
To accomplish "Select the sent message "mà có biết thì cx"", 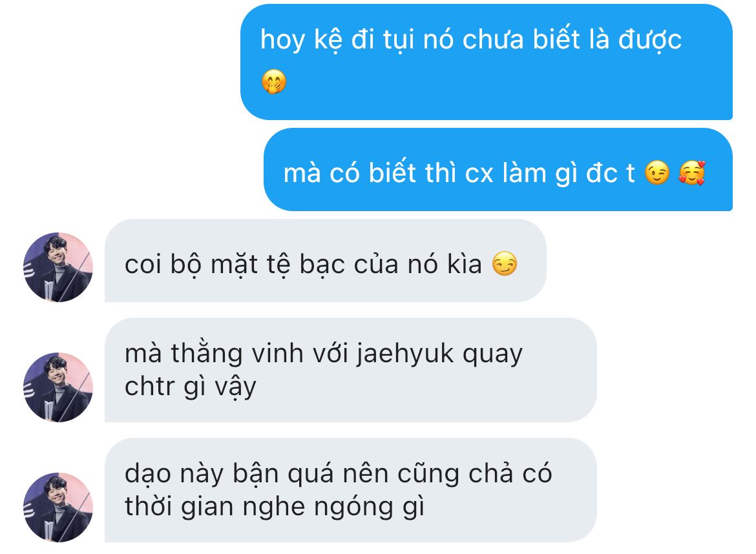I will point(498,170).
